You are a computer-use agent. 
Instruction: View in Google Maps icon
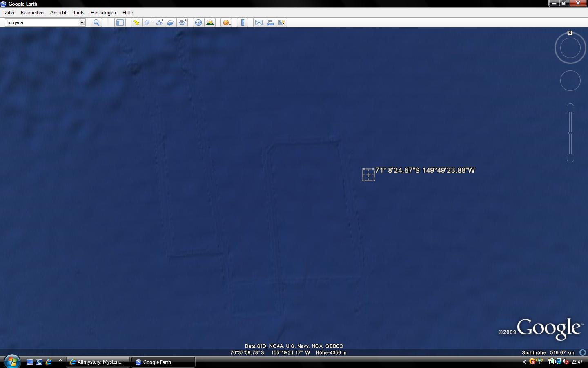(282, 22)
